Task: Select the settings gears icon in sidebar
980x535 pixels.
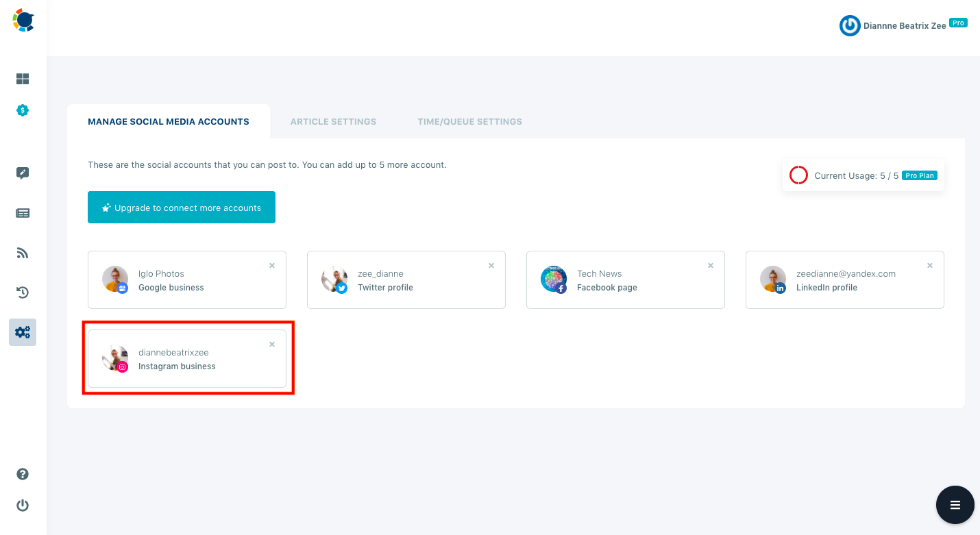Action: click(23, 332)
